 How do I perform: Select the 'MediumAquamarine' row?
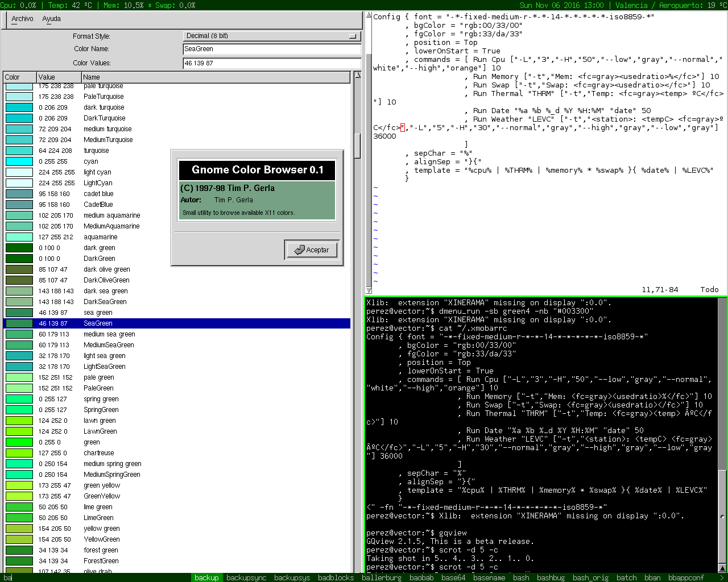tap(177, 226)
